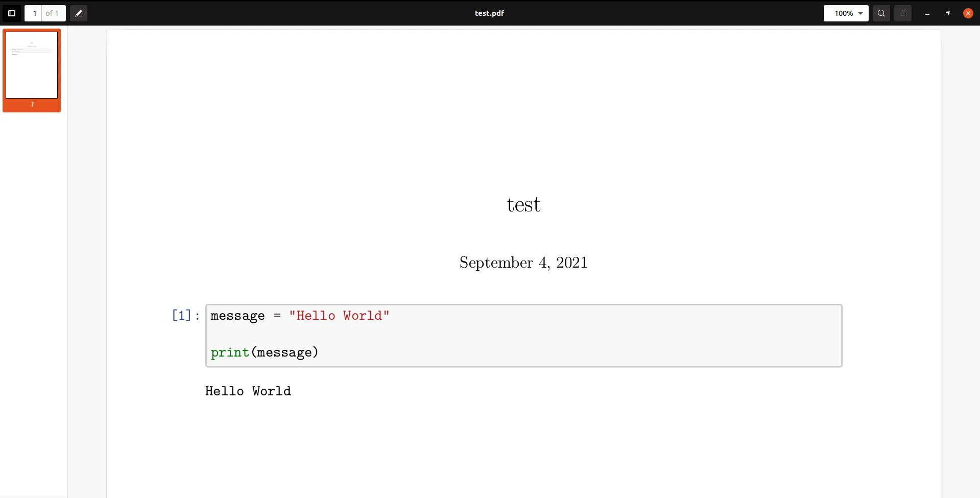Click the page number input field
The width and height of the screenshot is (980, 498).
click(x=34, y=13)
